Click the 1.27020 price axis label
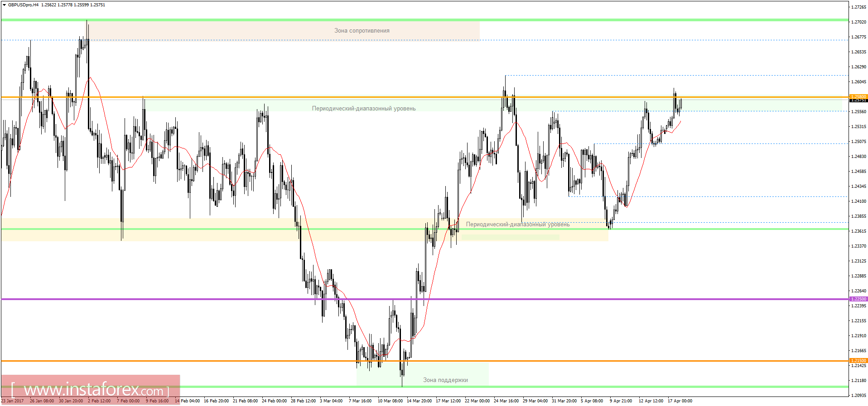868x406 pixels. [x=858, y=22]
